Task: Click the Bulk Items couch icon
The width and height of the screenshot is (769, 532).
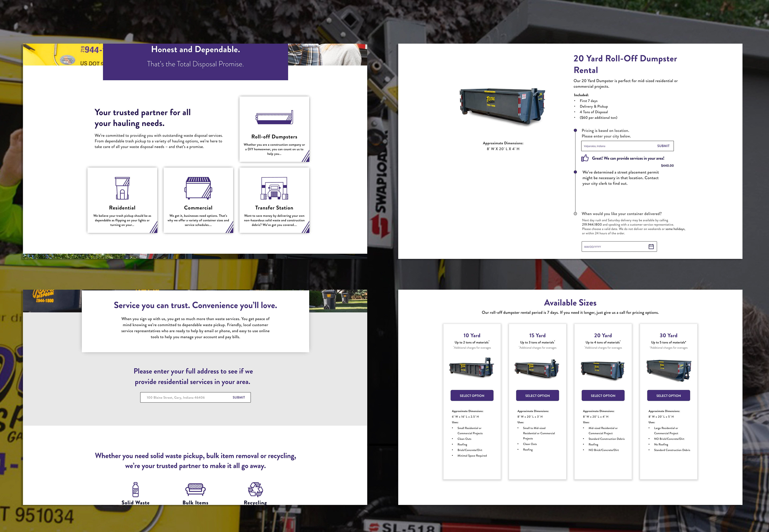Action: click(x=195, y=489)
